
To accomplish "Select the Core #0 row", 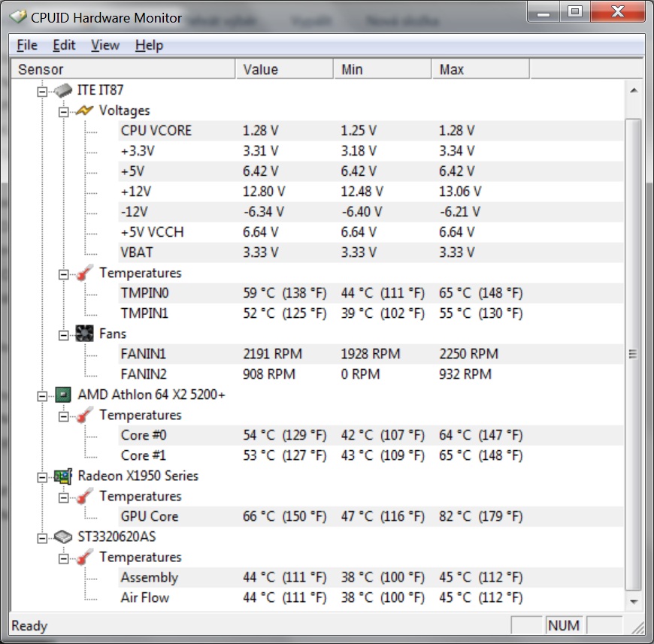I will click(371, 435).
